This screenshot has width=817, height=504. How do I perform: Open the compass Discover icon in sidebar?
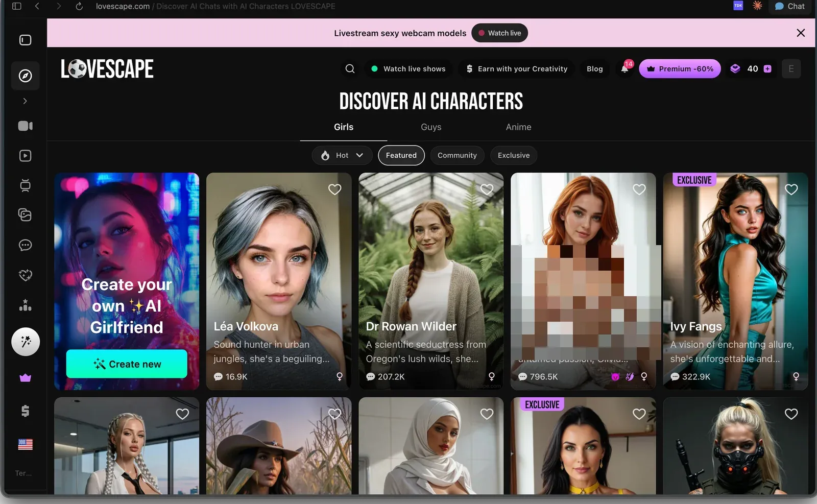(25, 76)
